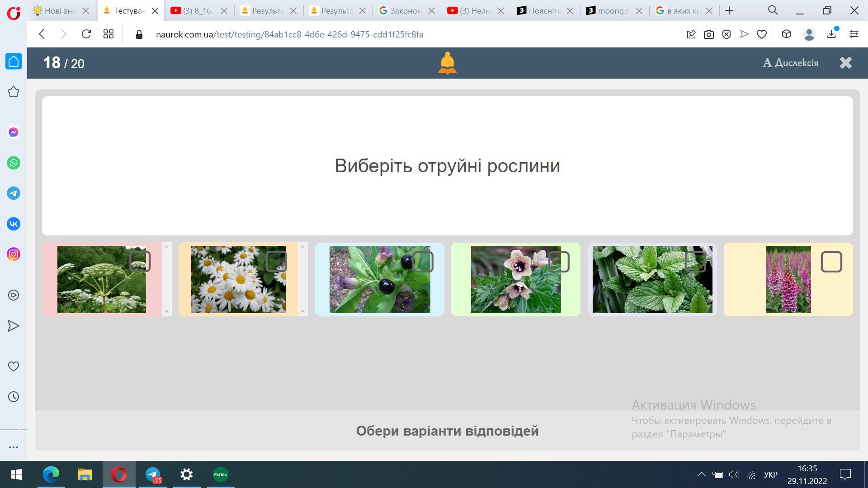Add page to bookmarks heart icon
Viewport: 868px width, 488px height.
click(x=762, y=34)
